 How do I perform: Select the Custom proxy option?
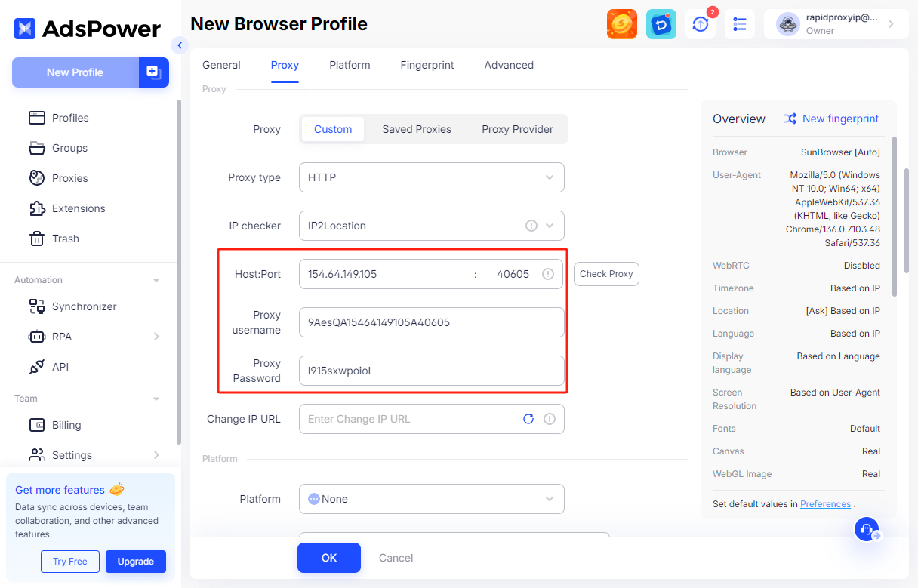(333, 129)
